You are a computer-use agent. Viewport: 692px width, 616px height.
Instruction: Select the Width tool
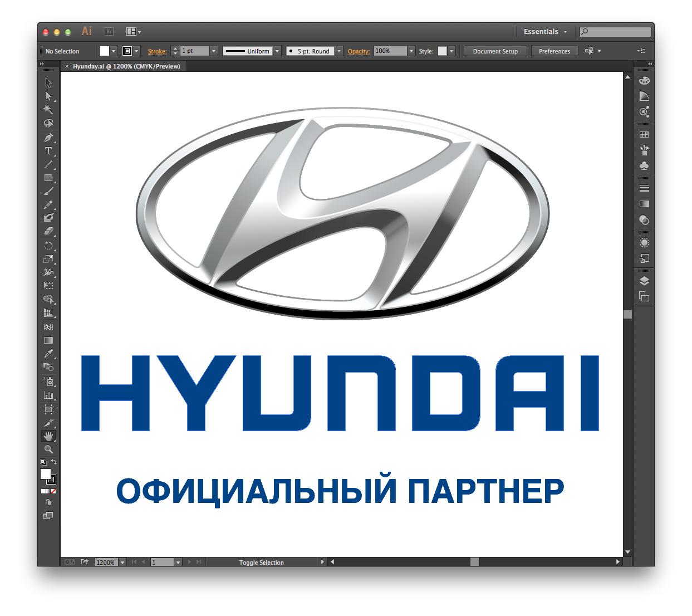48,272
